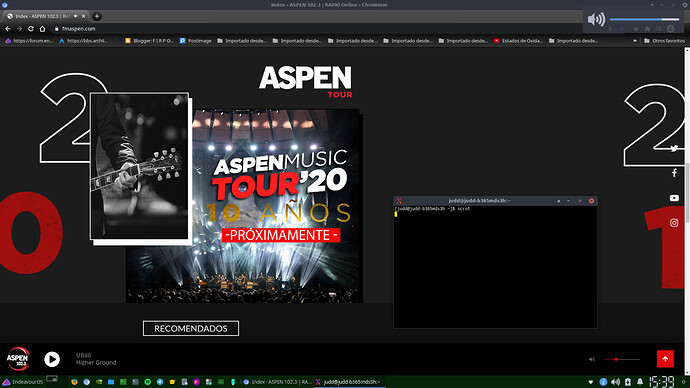Close the terminal window
The width and height of the screenshot is (690, 388).
(x=591, y=201)
